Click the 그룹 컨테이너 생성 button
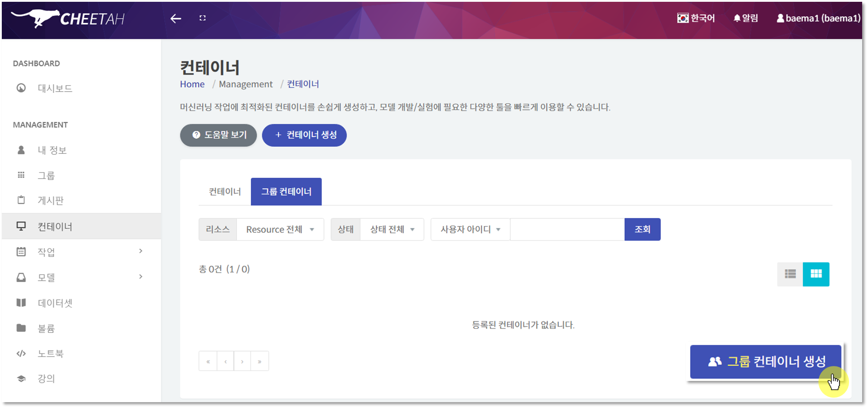This screenshot has height=408, width=868. coord(766,362)
